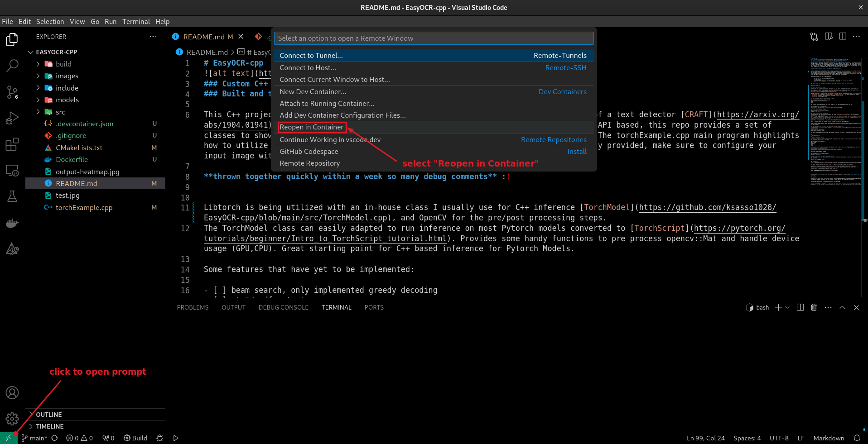Image resolution: width=868 pixels, height=444 pixels.
Task: Open the Manage gear icon
Action: tap(12, 419)
